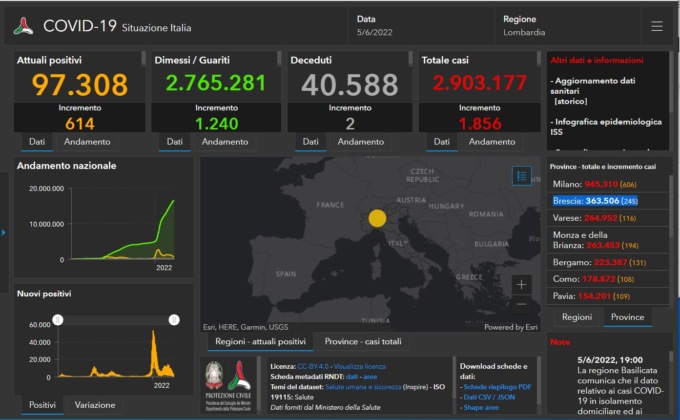
Task: Toggle the map legend list icon
Action: [521, 176]
